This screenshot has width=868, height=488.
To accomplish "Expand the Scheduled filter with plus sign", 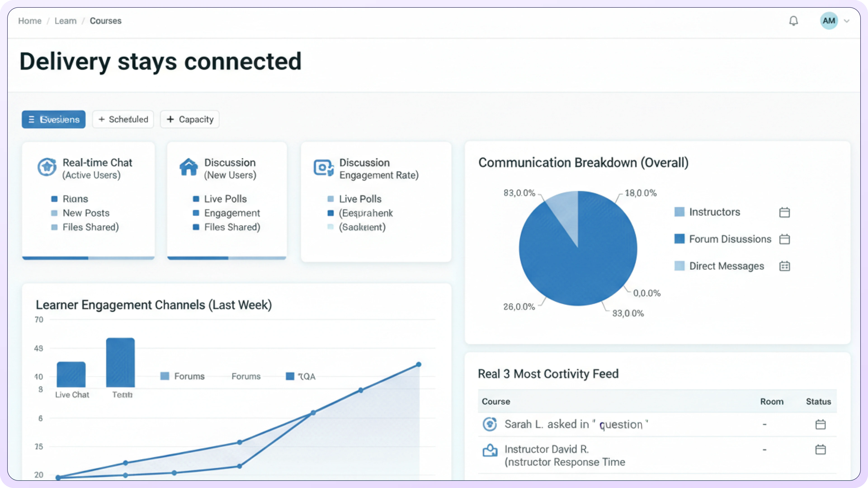I will (123, 119).
